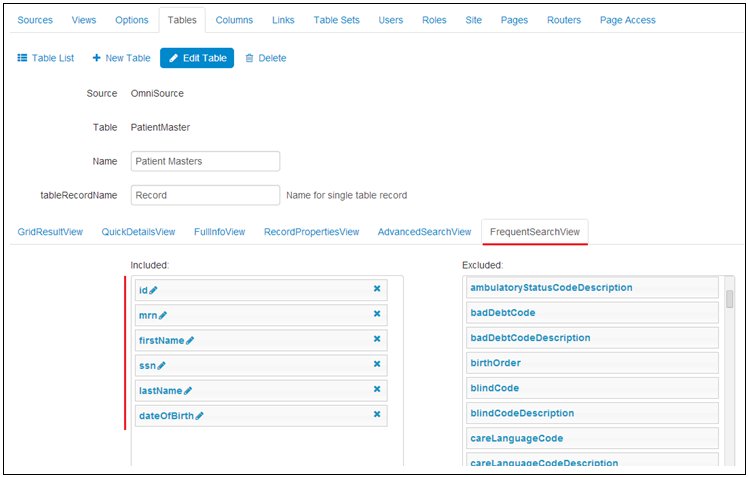
Task: Switch to the Columns tab
Action: pyautogui.click(x=234, y=20)
